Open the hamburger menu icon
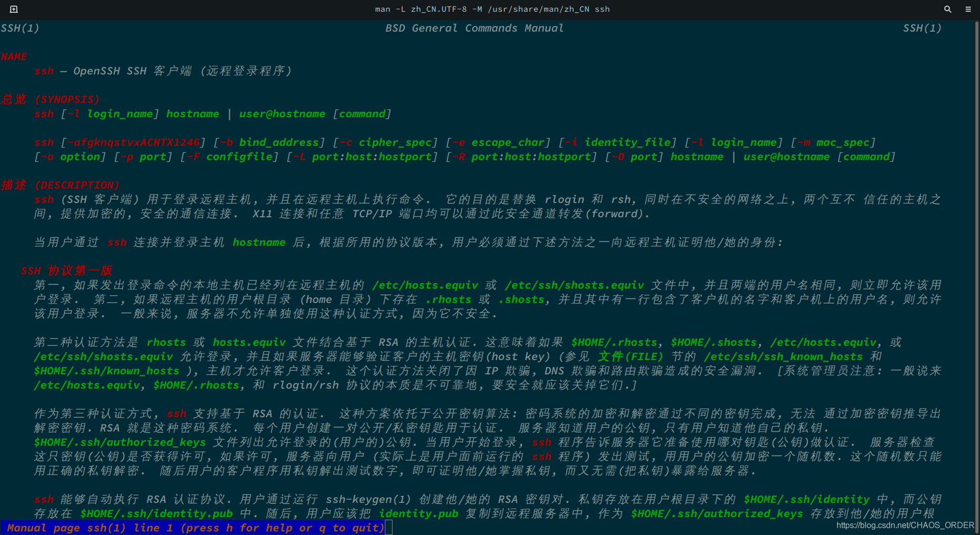This screenshot has height=535, width=980. coord(968,9)
